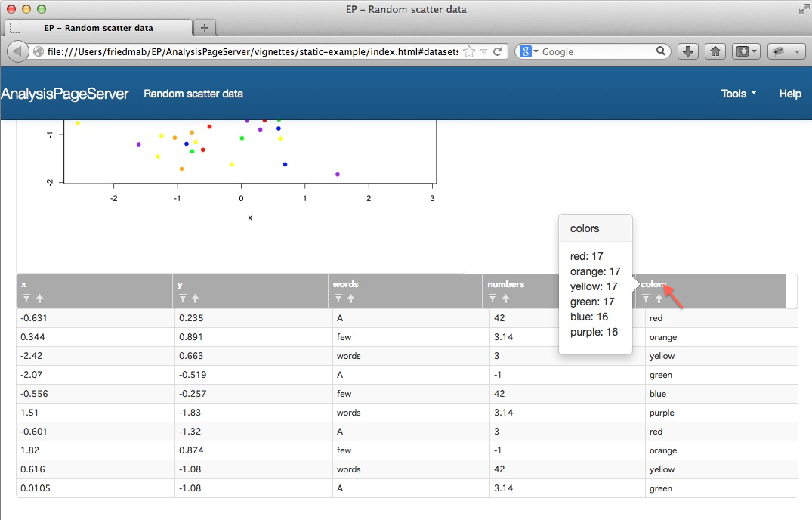The height and width of the screenshot is (520, 812).
Task: Click the Help link in navbar
Action: (x=790, y=94)
